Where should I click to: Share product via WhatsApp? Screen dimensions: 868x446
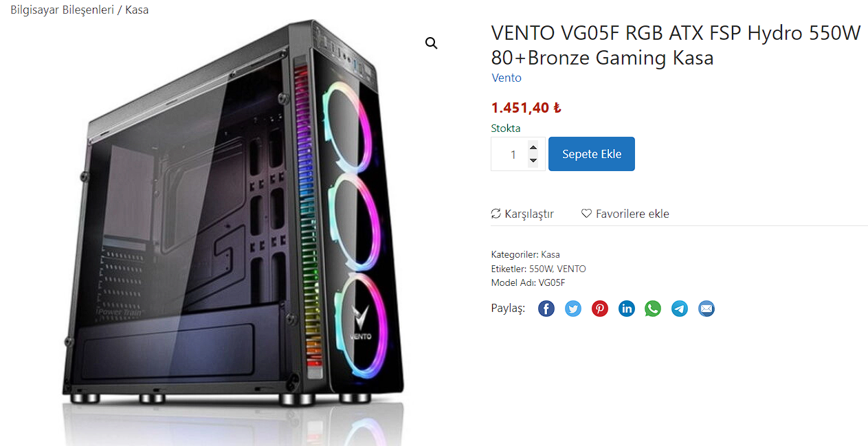tap(653, 309)
